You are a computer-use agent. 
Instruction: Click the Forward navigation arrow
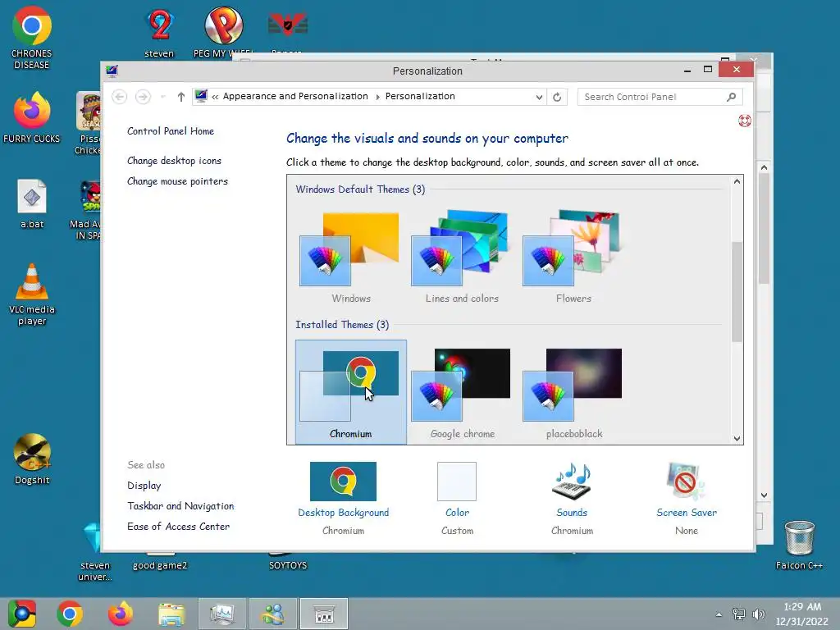point(143,97)
